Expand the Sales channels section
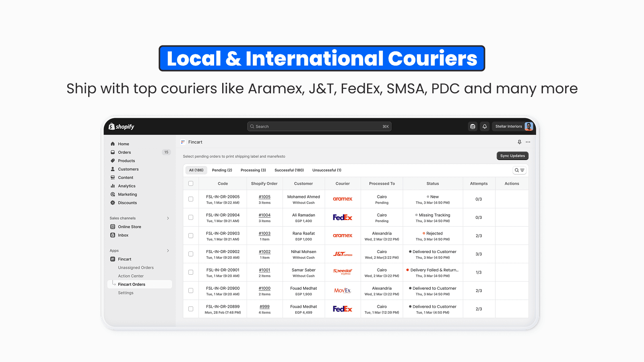Screen dimensions: 644x362 [168, 218]
